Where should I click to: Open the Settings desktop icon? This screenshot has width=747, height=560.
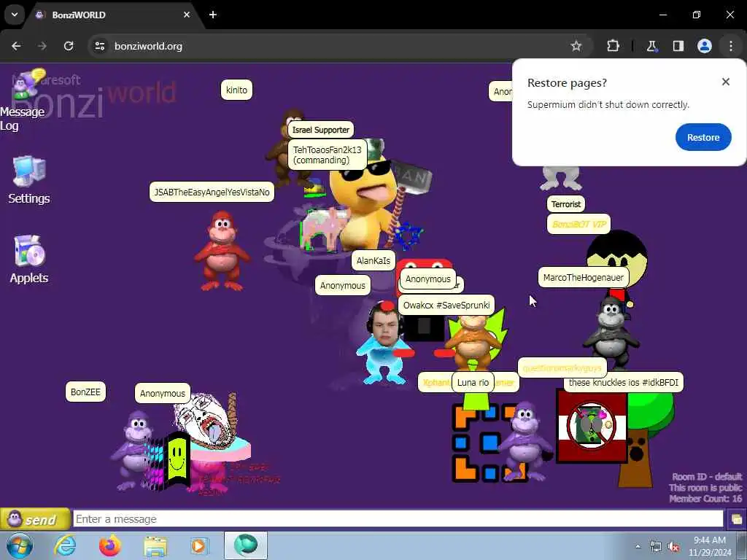[x=29, y=180]
